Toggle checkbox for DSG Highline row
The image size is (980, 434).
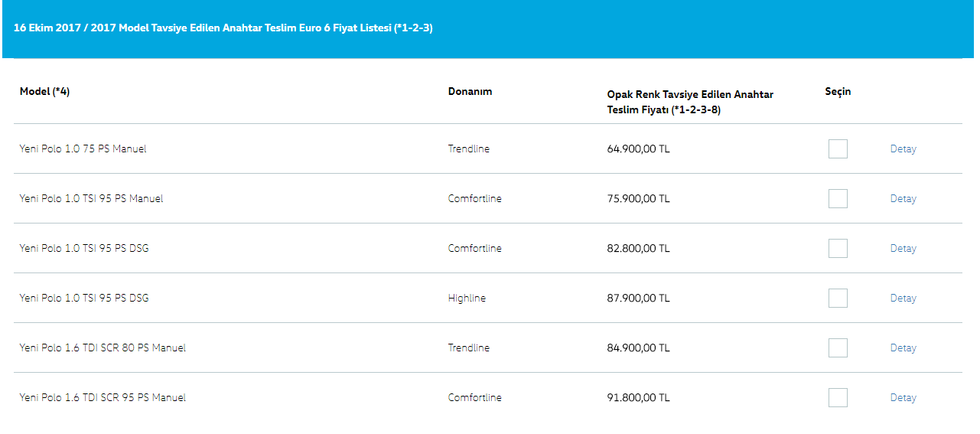pyautogui.click(x=838, y=298)
